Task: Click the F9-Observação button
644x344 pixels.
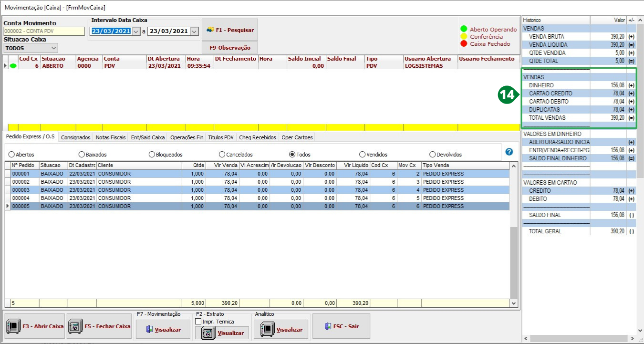Action: point(230,48)
